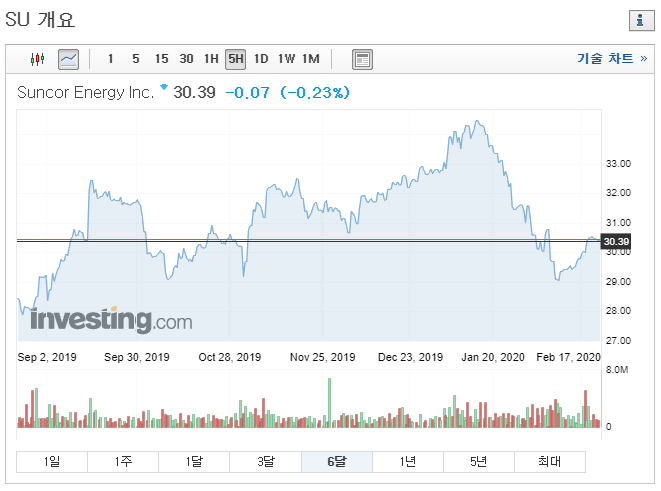Image resolution: width=661 pixels, height=491 pixels.
Task: Pick the 1W interval
Action: click(286, 59)
